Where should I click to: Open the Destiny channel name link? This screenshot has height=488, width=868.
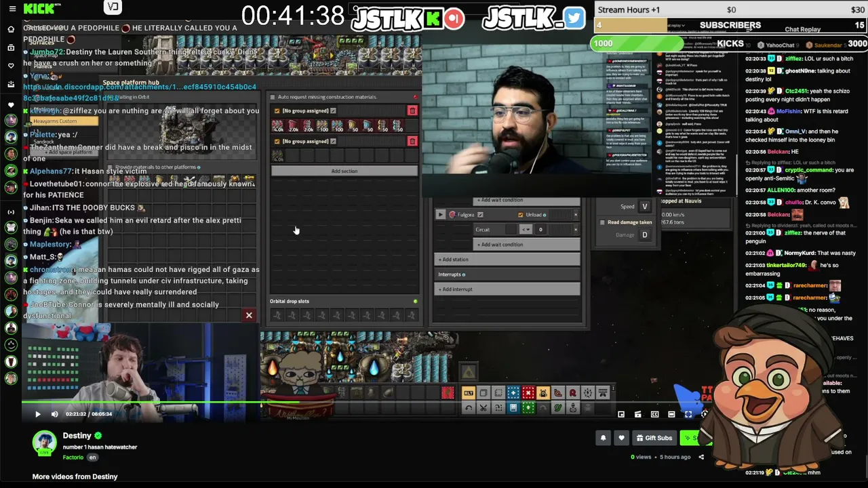(x=77, y=436)
